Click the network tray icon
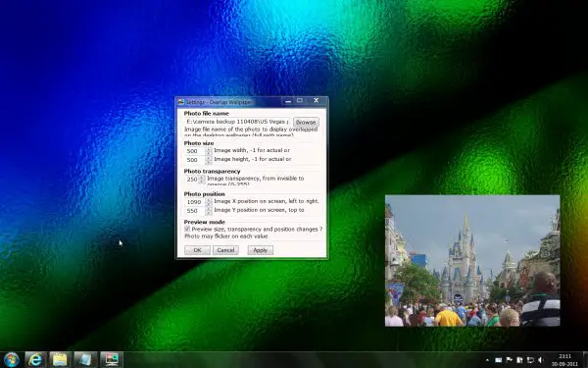Image resolution: width=588 pixels, height=368 pixels. (x=530, y=360)
